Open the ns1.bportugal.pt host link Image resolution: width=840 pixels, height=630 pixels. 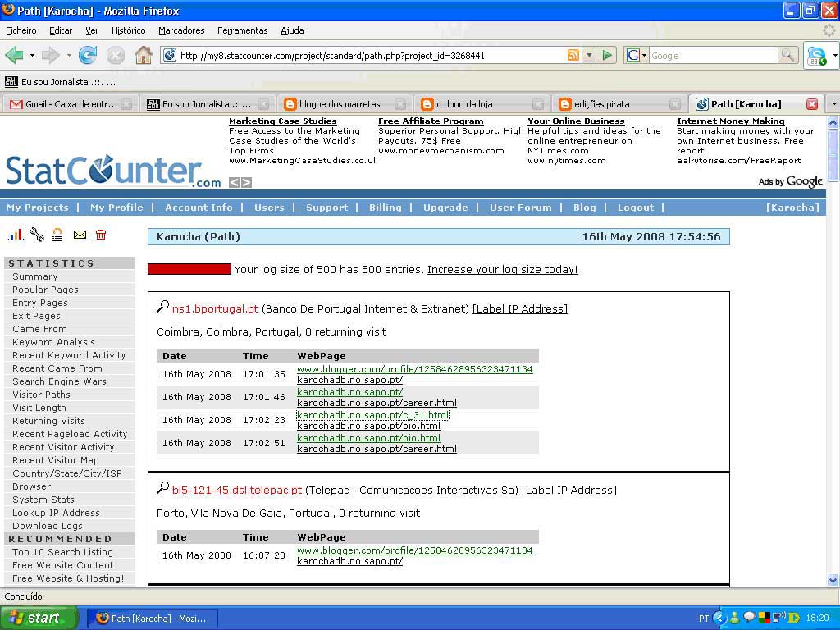click(215, 309)
